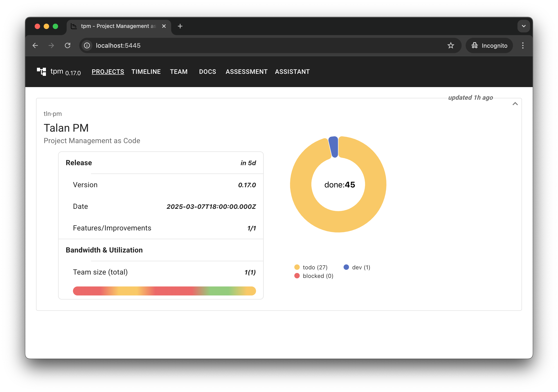
Task: Open the ASSISTANT page link
Action: tap(292, 72)
